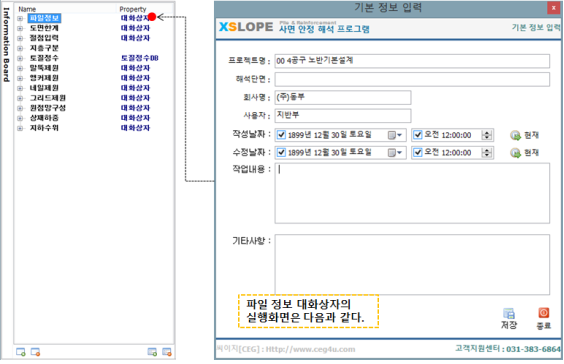This screenshot has width=564, height=364.
Task: Set 수정날짜 to now with its 현재 icon
Action: click(x=515, y=153)
